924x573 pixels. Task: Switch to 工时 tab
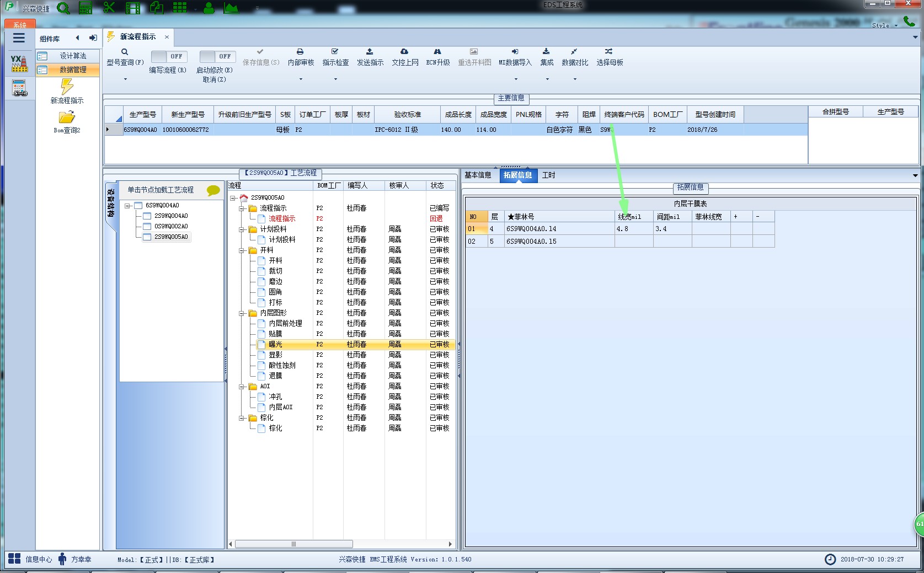(x=549, y=175)
